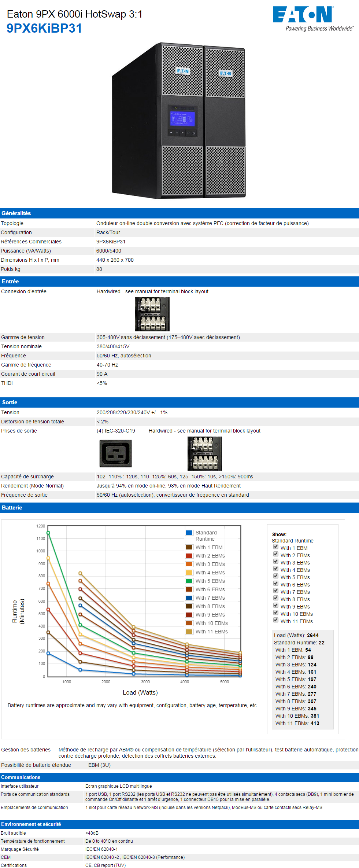Click the input terminal block image
The height and width of the screenshot is (868, 359).
[x=152, y=314]
